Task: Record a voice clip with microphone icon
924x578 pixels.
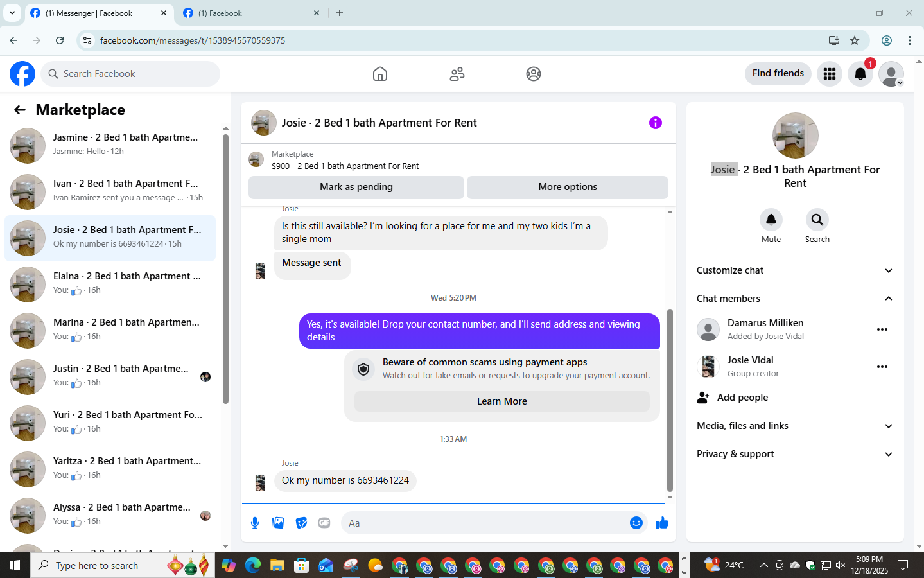Action: (x=255, y=523)
